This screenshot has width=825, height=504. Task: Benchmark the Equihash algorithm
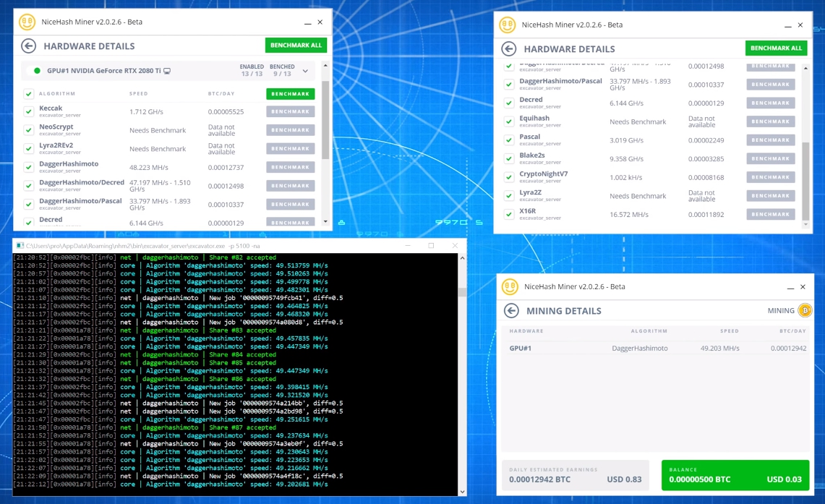771,121
